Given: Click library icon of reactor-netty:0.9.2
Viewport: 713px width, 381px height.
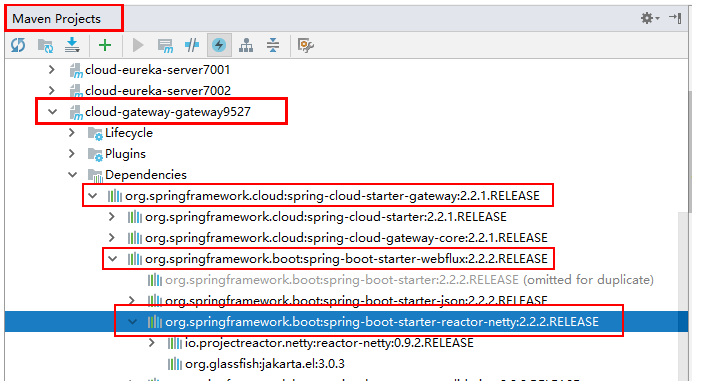Looking at the screenshot, I should pos(175,343).
